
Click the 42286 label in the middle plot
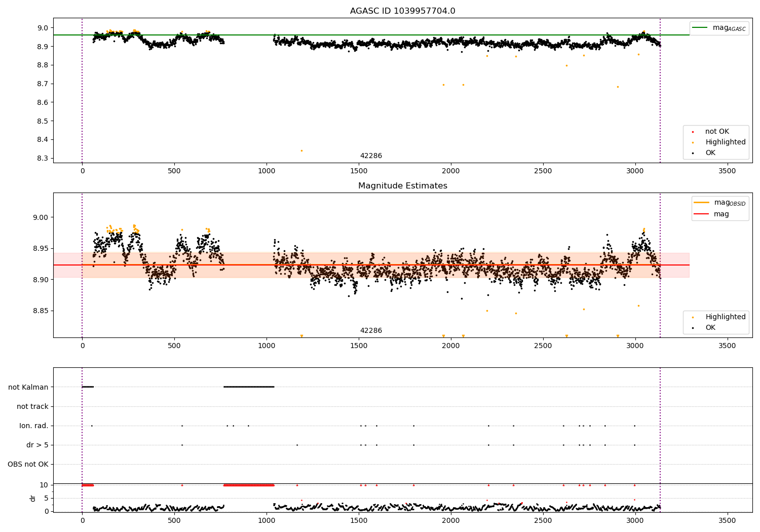click(371, 331)
